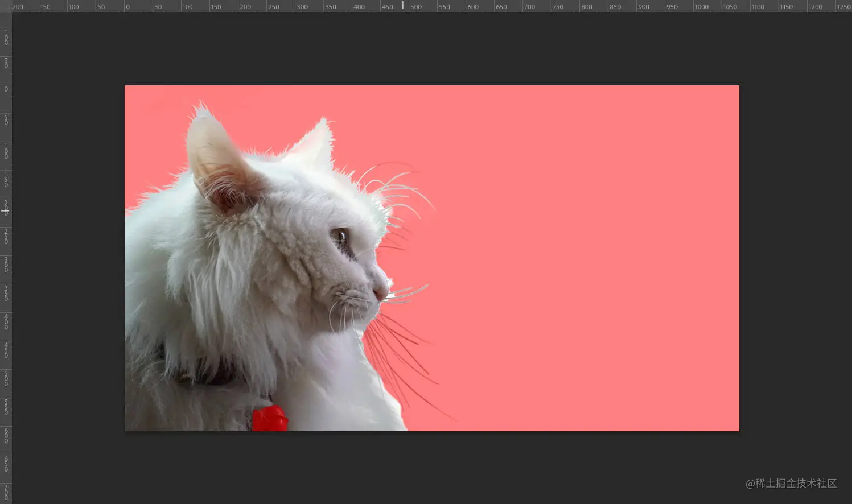
Task: Click the negative 100 ruler label
Action: click(x=73, y=6)
